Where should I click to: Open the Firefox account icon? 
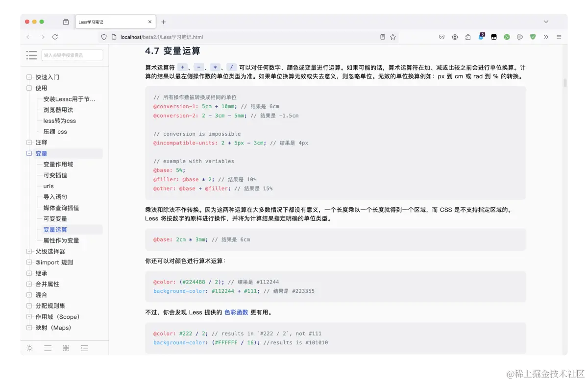coord(455,37)
